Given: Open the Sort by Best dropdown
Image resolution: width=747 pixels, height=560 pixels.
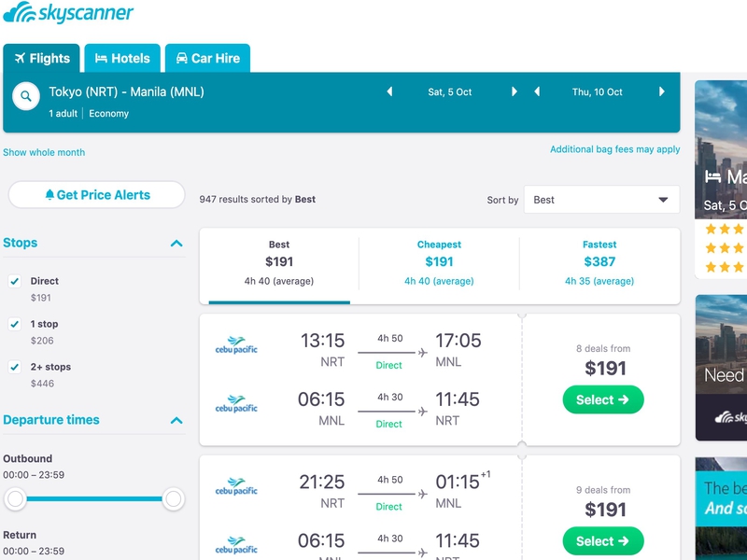Looking at the screenshot, I should 601,200.
